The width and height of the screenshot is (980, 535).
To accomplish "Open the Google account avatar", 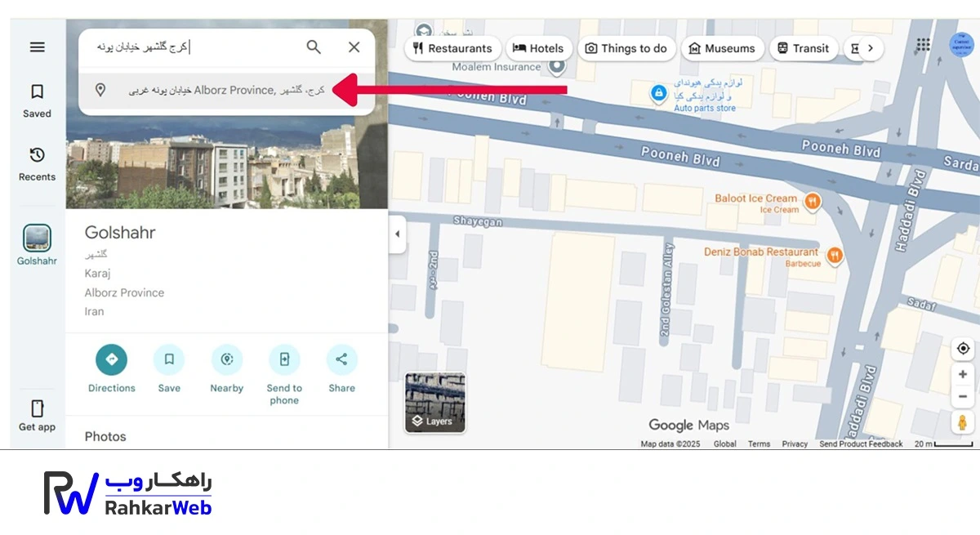I will pos(961,44).
